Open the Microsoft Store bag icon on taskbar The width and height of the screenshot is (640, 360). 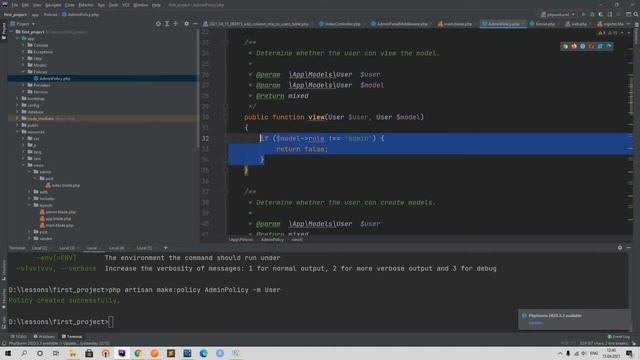coord(89,353)
